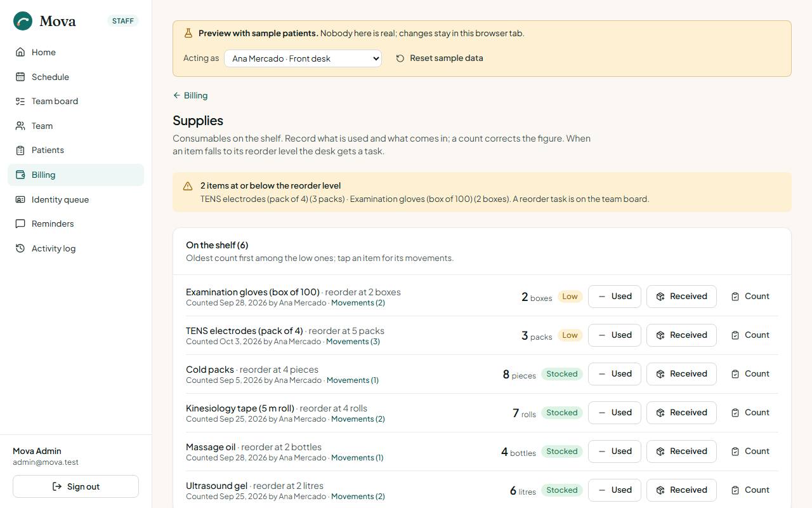This screenshot has height=508, width=812.
Task: Click the STAFF badge beside the Mova logo
Action: coord(123,21)
